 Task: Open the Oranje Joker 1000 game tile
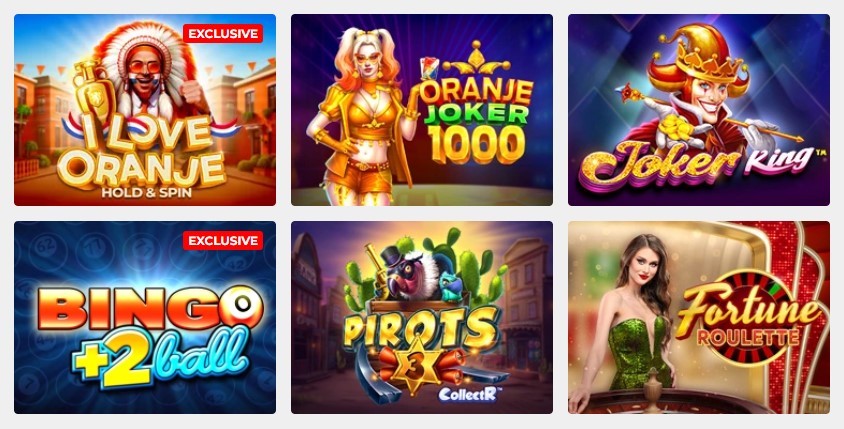[422, 110]
